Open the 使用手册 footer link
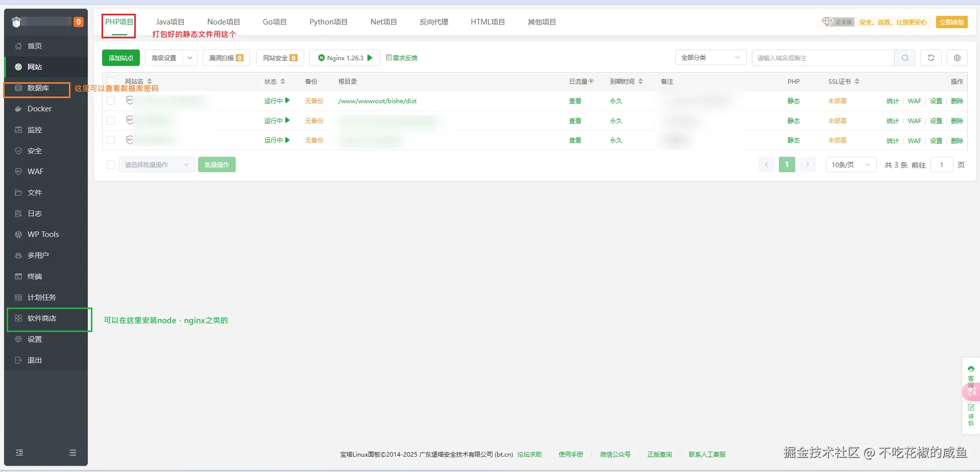The image size is (980, 472). (571, 454)
